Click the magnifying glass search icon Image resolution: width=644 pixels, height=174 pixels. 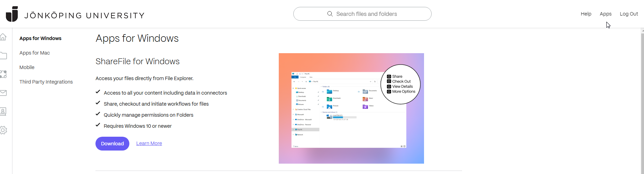tap(330, 14)
